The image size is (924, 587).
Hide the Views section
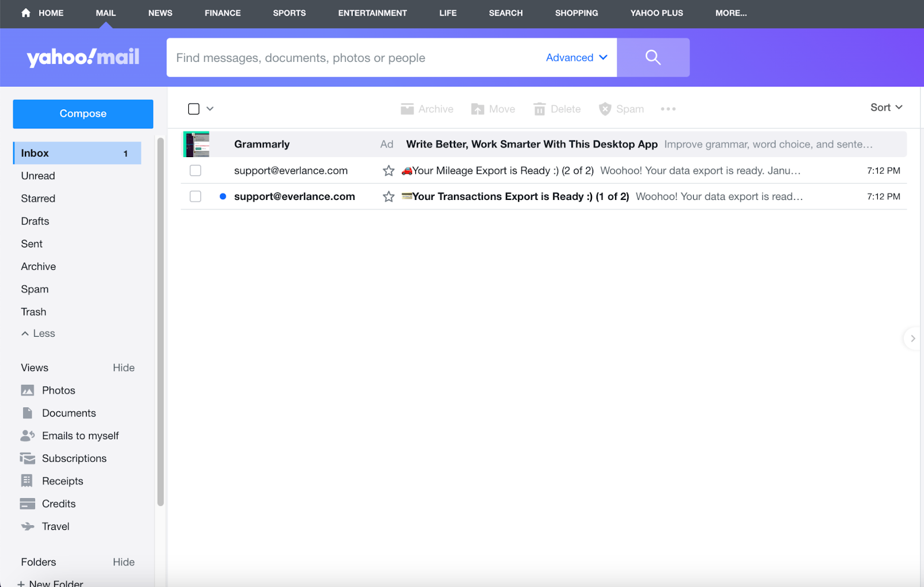coord(124,368)
